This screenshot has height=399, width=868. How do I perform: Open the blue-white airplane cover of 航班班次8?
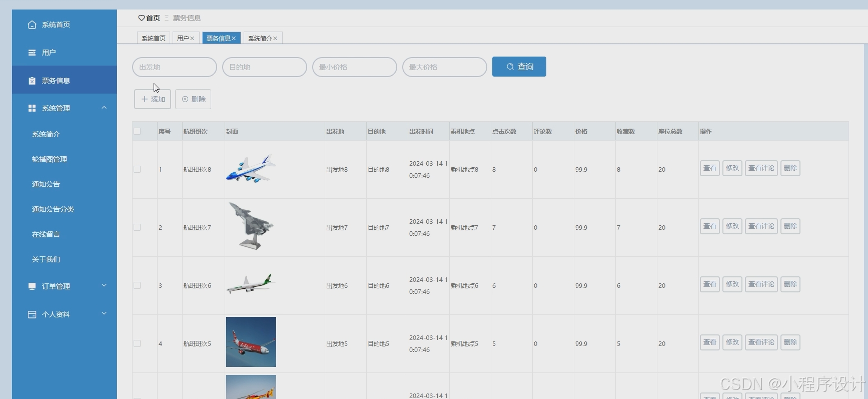click(251, 169)
